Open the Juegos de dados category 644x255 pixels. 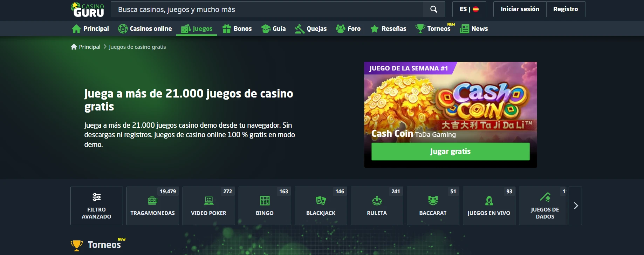pos(544,206)
